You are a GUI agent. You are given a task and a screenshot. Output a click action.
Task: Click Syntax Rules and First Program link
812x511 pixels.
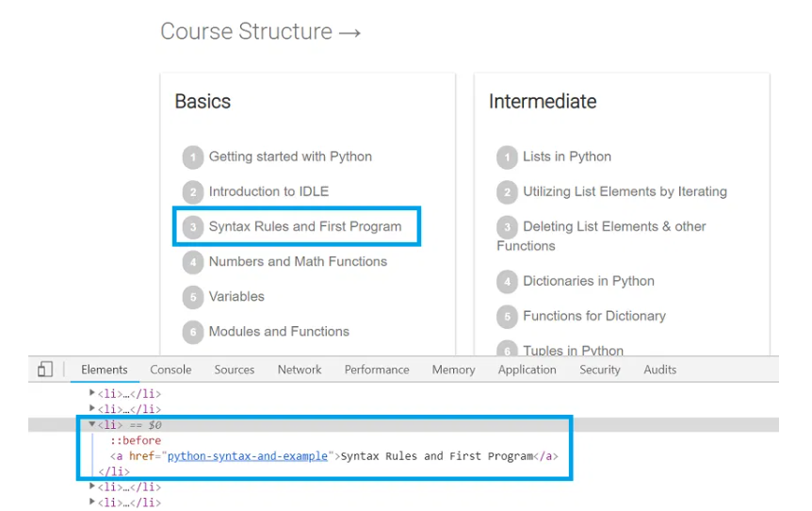tap(305, 226)
